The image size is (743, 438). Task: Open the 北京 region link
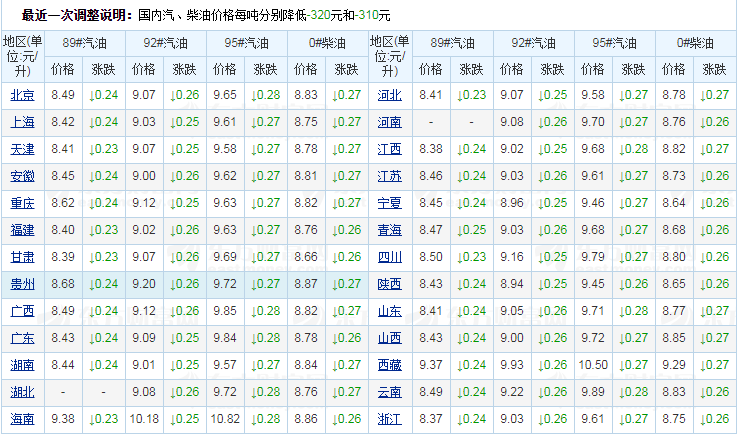pyautogui.click(x=22, y=95)
